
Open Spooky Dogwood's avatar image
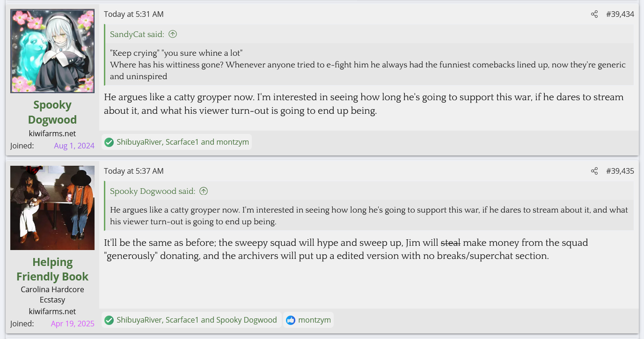(x=52, y=51)
